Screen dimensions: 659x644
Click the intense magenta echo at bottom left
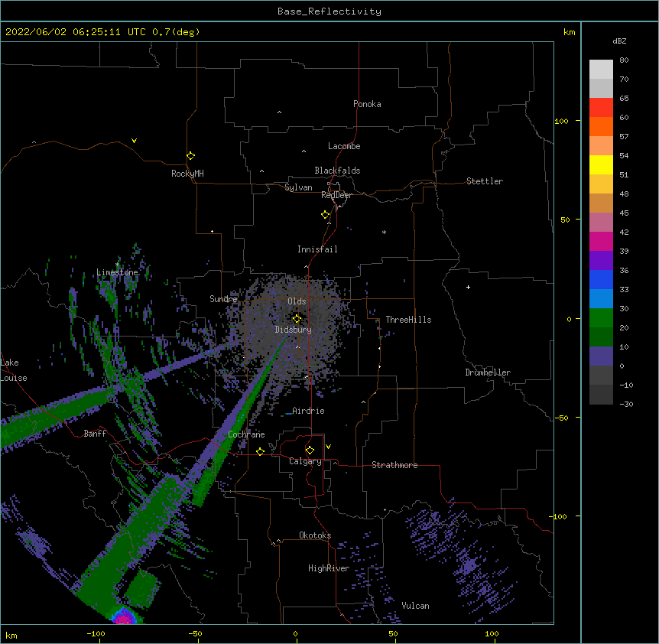tap(124, 618)
